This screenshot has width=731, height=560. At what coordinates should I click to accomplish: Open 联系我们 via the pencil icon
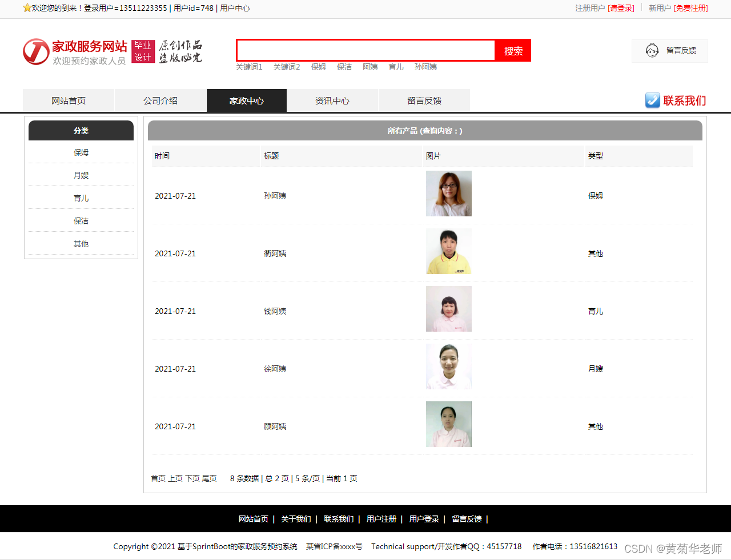[653, 100]
